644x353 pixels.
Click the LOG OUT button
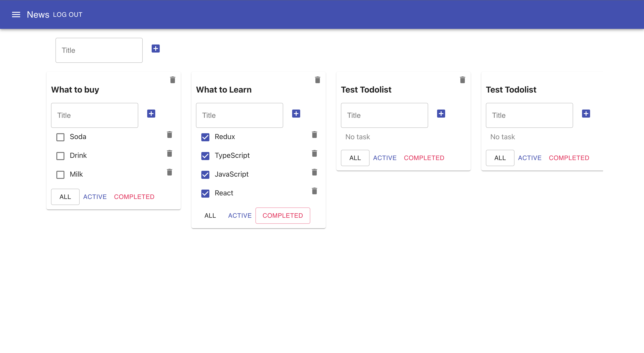coord(68,15)
